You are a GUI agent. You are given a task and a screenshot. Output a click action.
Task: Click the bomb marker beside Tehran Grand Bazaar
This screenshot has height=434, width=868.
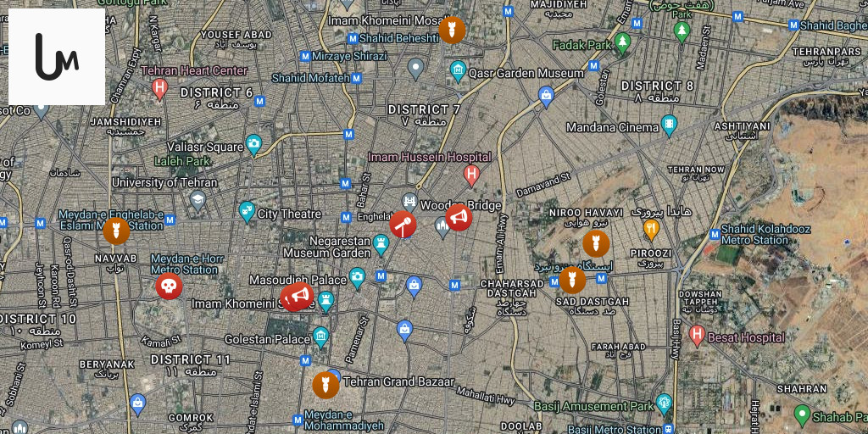point(325,386)
